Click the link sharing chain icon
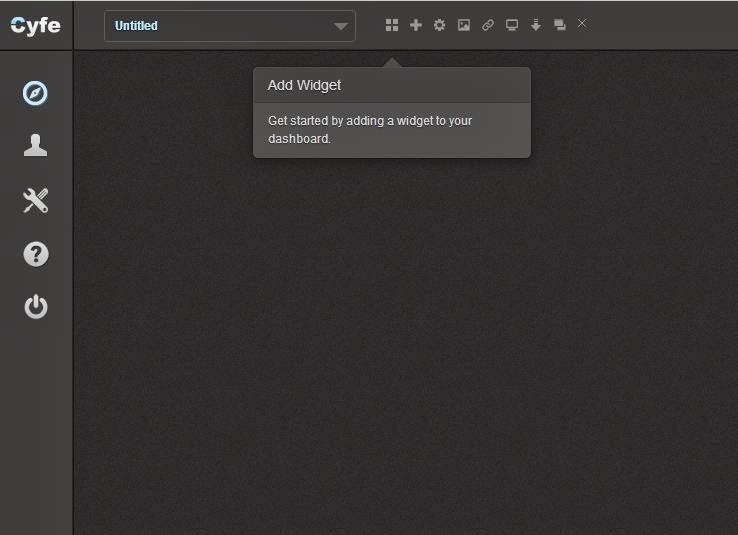The width and height of the screenshot is (738, 535). coord(488,25)
